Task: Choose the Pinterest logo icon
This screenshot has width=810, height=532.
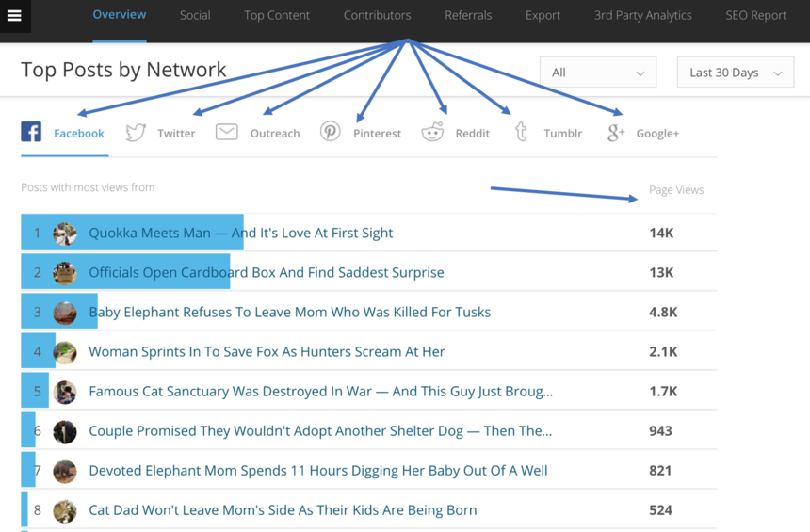Action: (330, 132)
